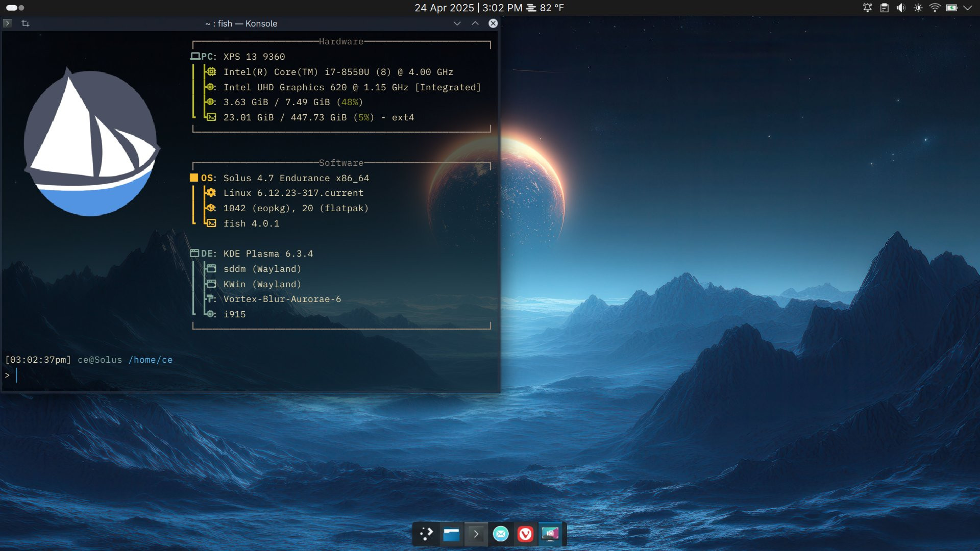980x551 pixels.
Task: Click the disk icon beside the 23.01 GiB line
Action: [211, 117]
